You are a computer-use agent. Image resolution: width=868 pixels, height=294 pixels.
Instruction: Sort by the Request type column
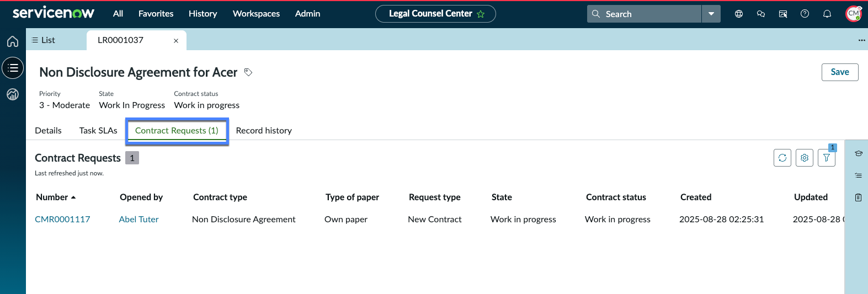click(x=434, y=197)
